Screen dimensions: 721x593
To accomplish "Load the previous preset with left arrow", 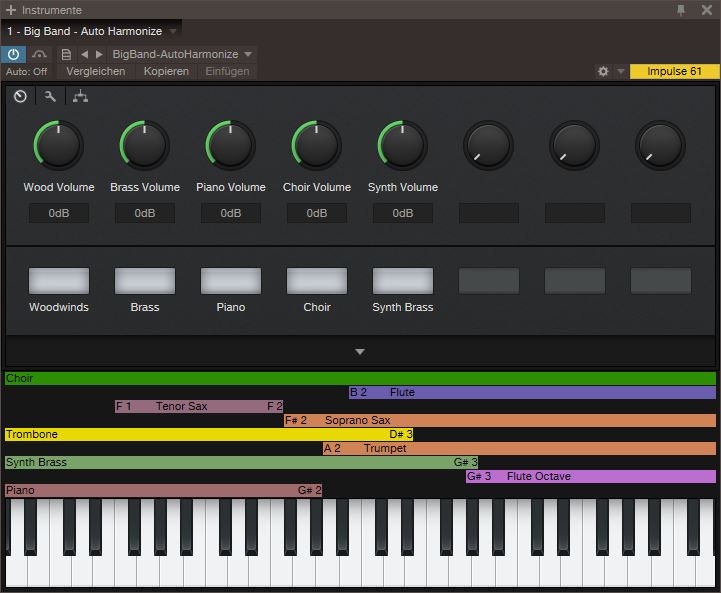I will (x=84, y=54).
